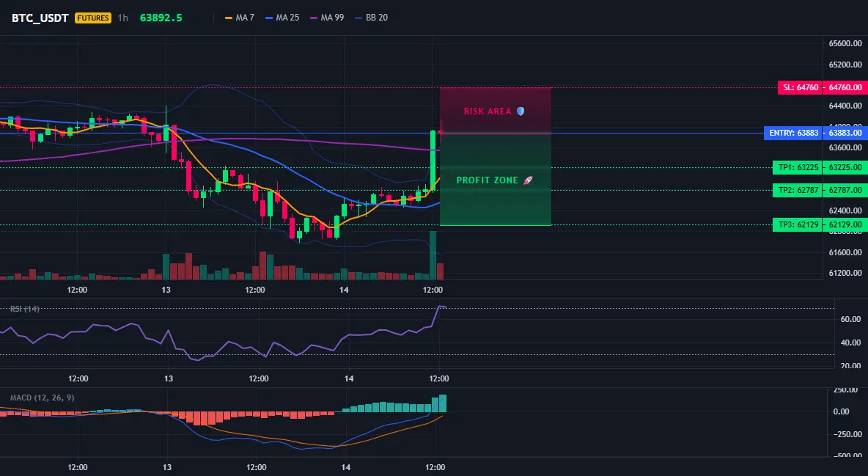Select the 1h interval label
This screenshot has width=868, height=476.
[123, 18]
